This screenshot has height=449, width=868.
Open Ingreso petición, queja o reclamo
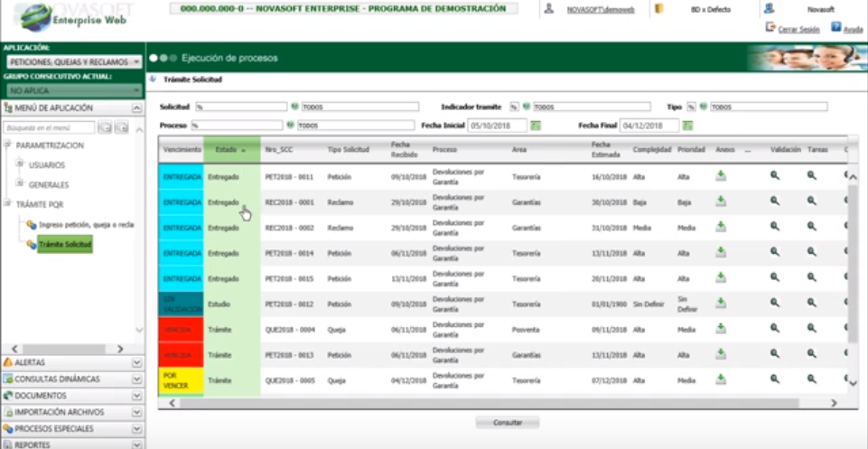coord(86,224)
